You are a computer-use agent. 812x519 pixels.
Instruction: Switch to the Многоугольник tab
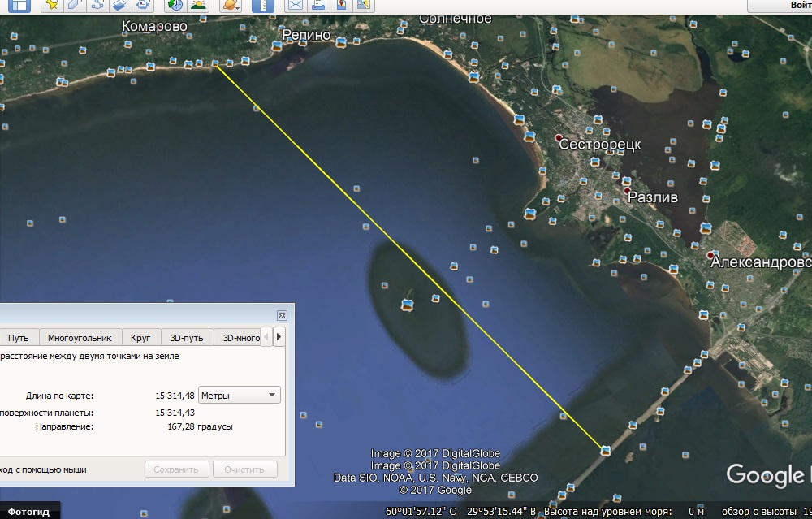click(80, 338)
